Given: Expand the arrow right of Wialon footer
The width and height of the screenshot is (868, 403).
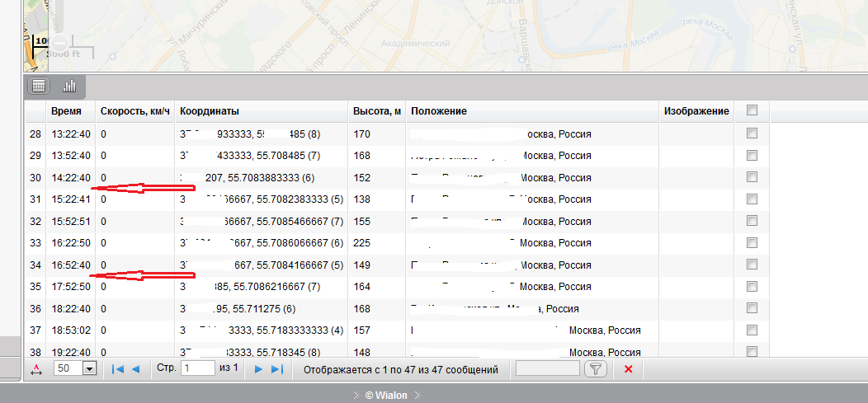Looking at the screenshot, I should point(418,395).
